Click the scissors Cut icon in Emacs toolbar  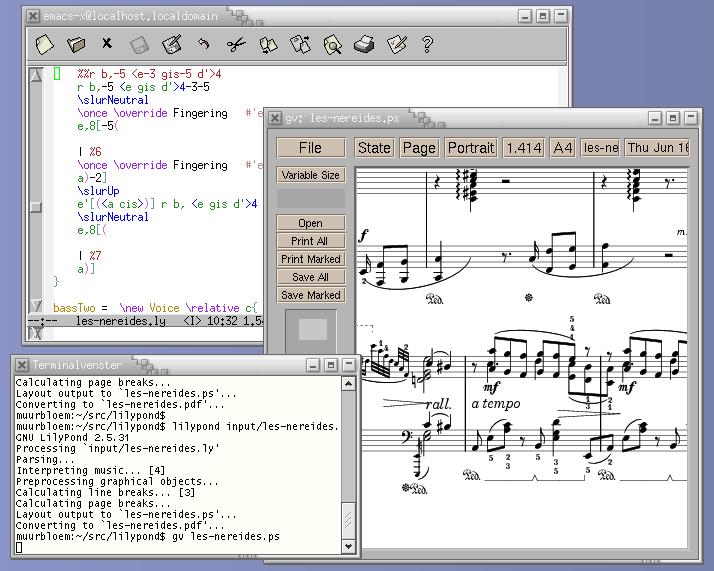(236, 45)
